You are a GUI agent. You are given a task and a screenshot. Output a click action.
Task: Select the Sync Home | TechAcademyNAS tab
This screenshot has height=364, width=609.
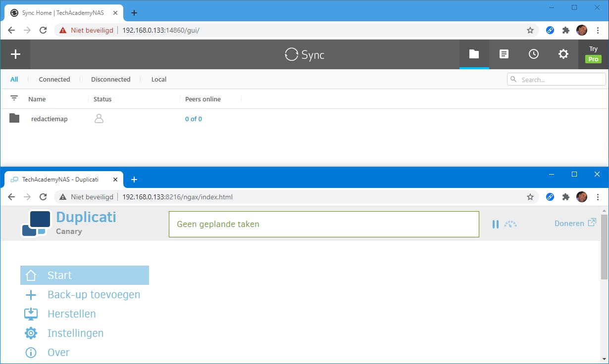[x=64, y=13]
